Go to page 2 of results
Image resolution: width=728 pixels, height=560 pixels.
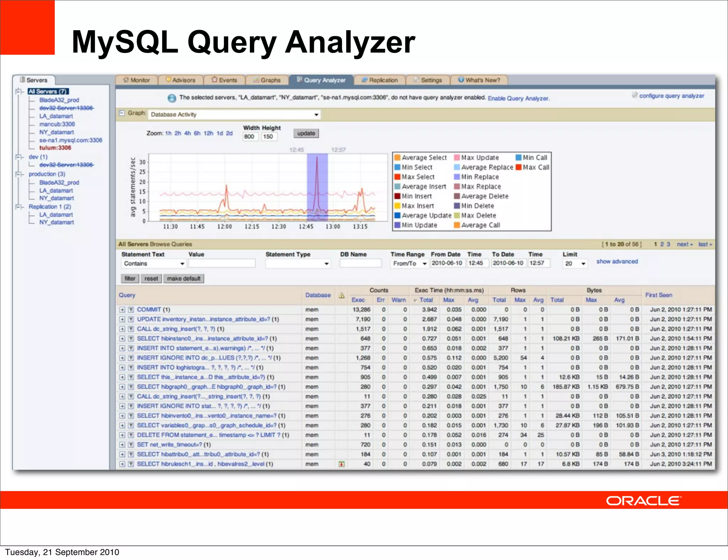click(x=662, y=244)
